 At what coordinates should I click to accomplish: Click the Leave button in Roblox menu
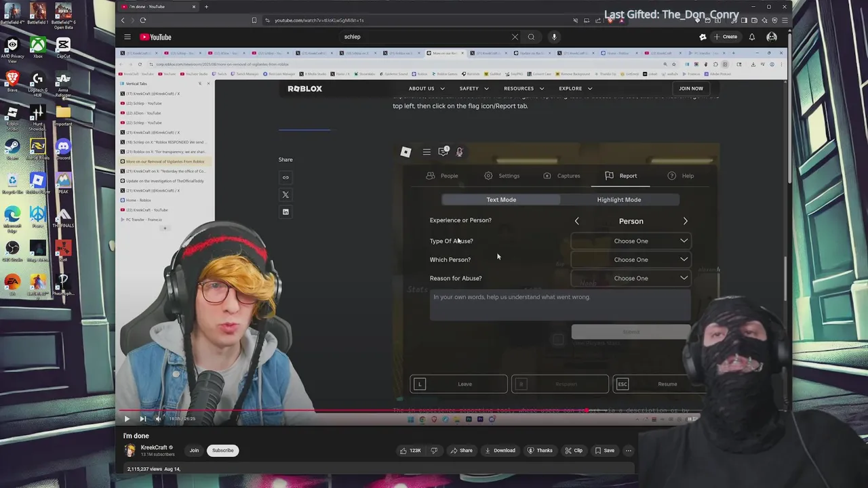(458, 384)
